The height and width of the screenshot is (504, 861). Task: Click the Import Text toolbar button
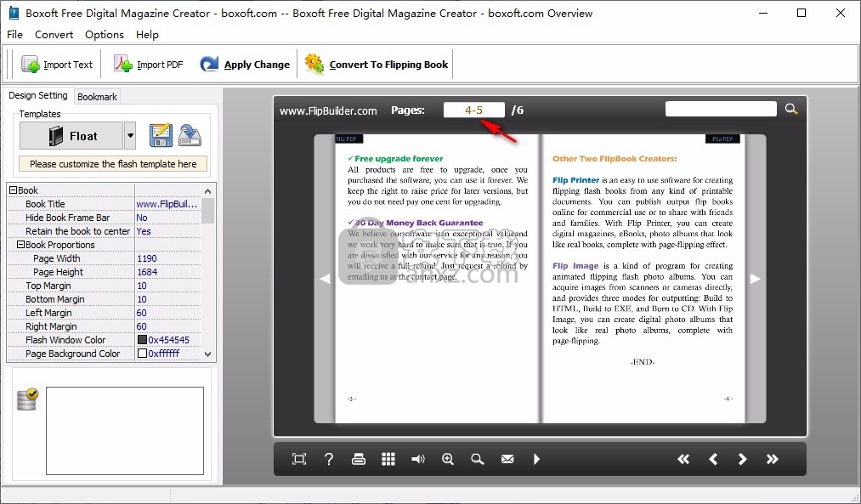coord(57,65)
